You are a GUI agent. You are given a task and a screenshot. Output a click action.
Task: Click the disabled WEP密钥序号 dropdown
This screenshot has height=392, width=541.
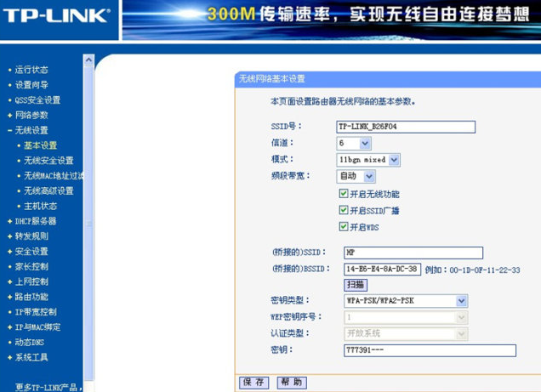(406, 317)
